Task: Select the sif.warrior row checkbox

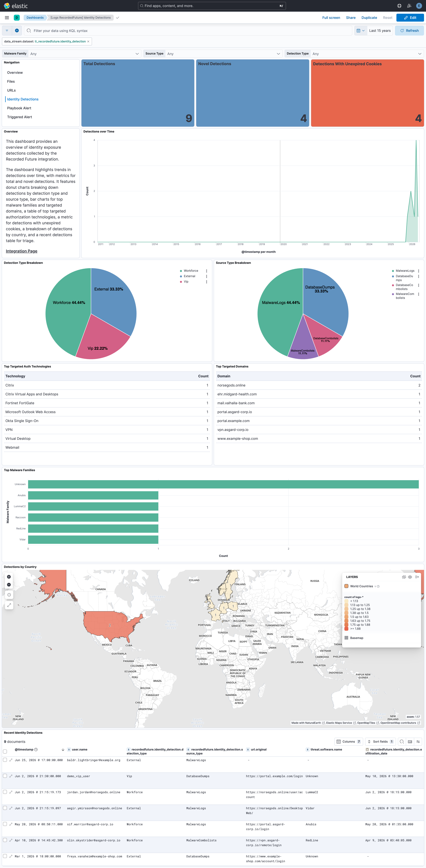Action: pos(5,824)
